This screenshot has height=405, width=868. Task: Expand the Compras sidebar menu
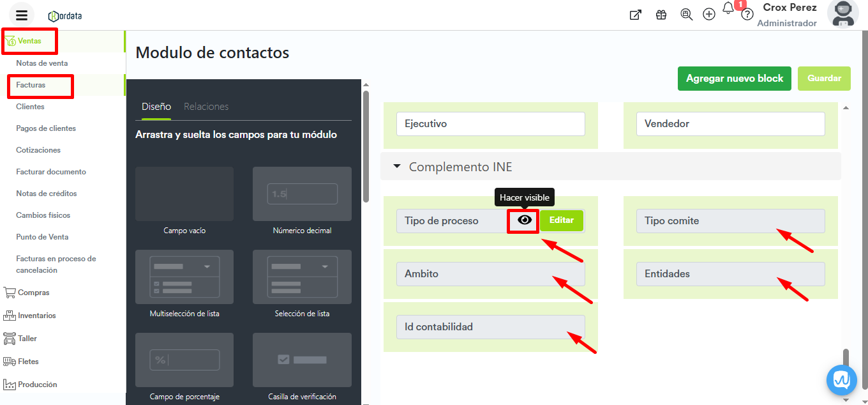pyautogui.click(x=33, y=293)
